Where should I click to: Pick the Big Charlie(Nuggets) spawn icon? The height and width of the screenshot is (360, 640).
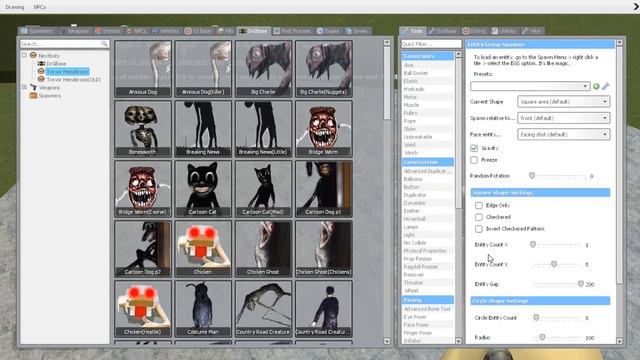tap(324, 69)
